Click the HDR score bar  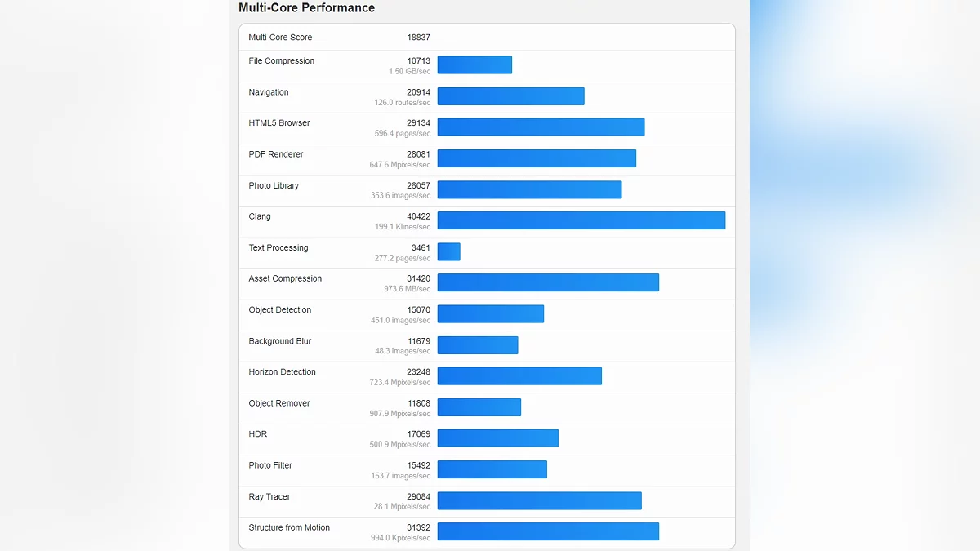point(497,438)
